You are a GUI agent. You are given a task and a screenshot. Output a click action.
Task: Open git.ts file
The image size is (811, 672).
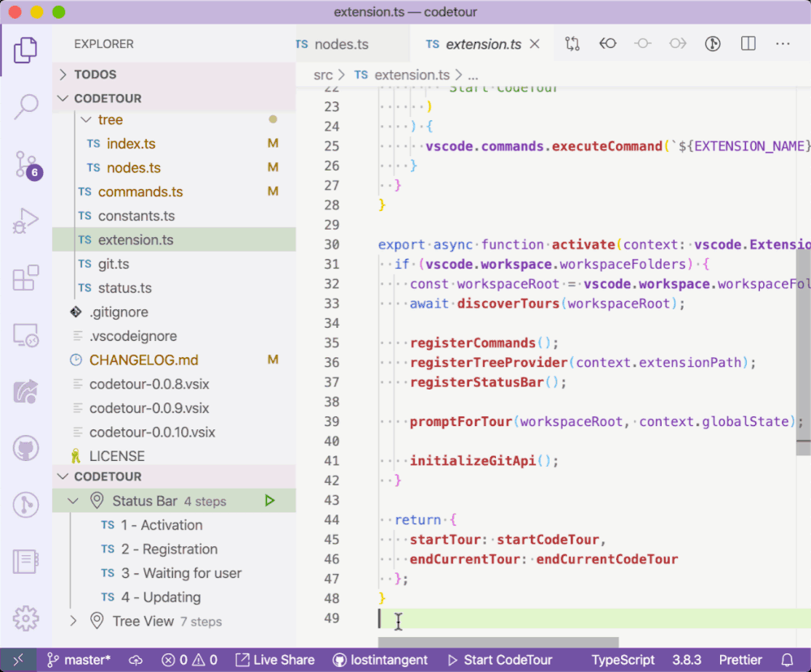tap(174, 264)
